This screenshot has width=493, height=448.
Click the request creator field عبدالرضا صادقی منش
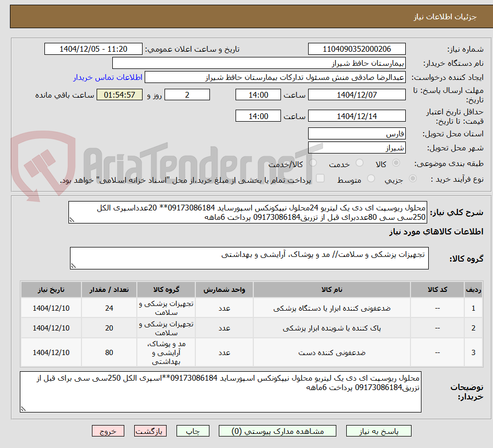click(275, 77)
